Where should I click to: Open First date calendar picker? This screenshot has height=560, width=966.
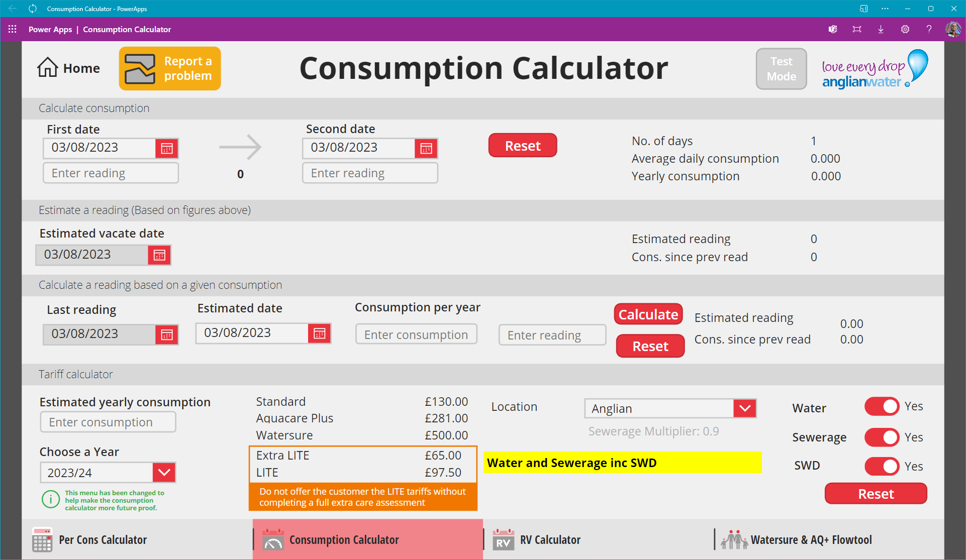[x=166, y=149]
